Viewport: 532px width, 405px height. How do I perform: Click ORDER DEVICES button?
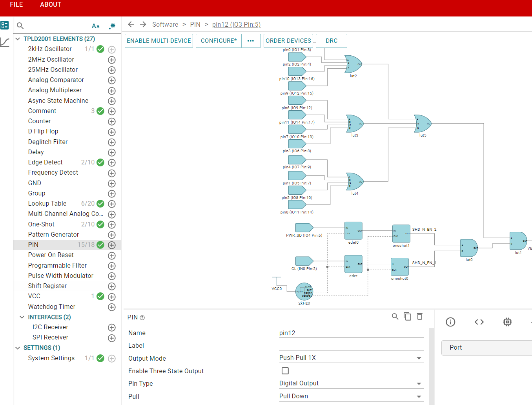[288, 41]
